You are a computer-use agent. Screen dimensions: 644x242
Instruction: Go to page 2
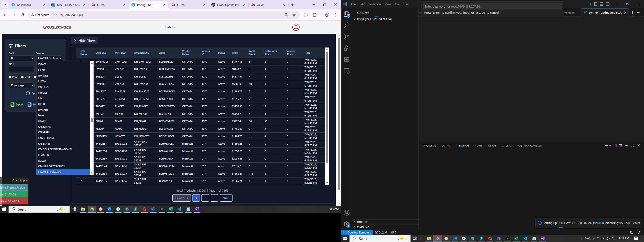pyautogui.click(x=205, y=198)
